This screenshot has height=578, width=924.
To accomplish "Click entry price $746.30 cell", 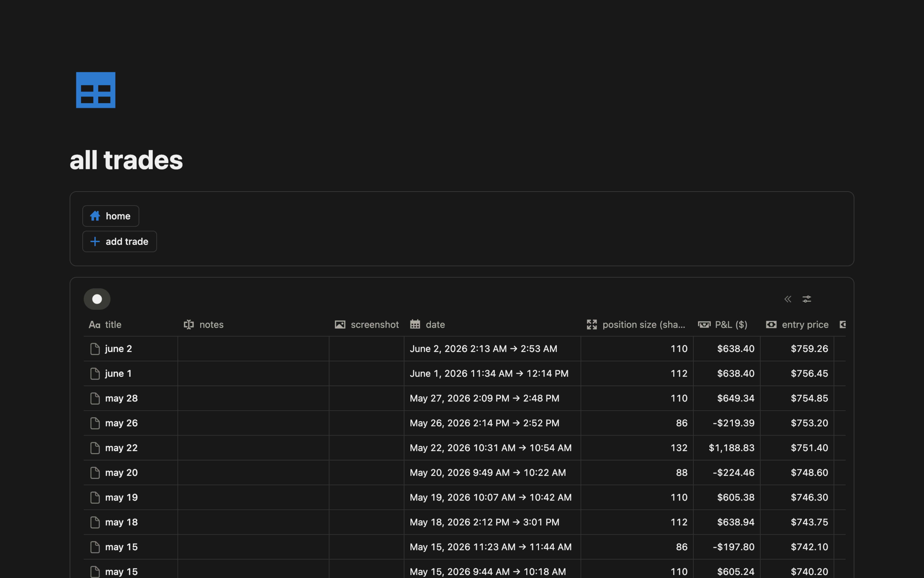I will [797, 497].
